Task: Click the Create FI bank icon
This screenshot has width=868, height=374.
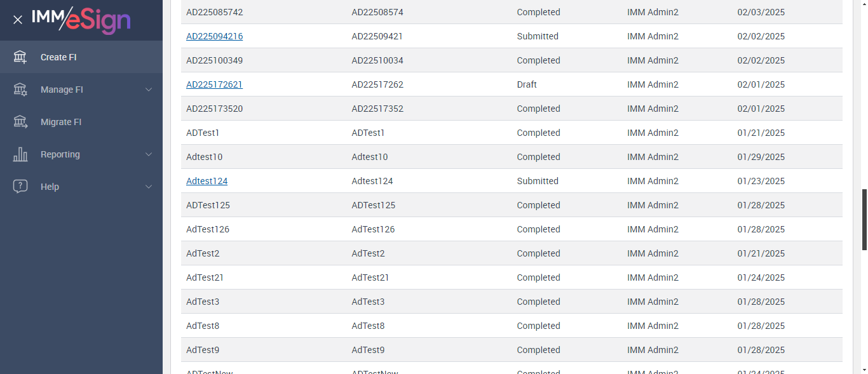Action: (x=20, y=57)
